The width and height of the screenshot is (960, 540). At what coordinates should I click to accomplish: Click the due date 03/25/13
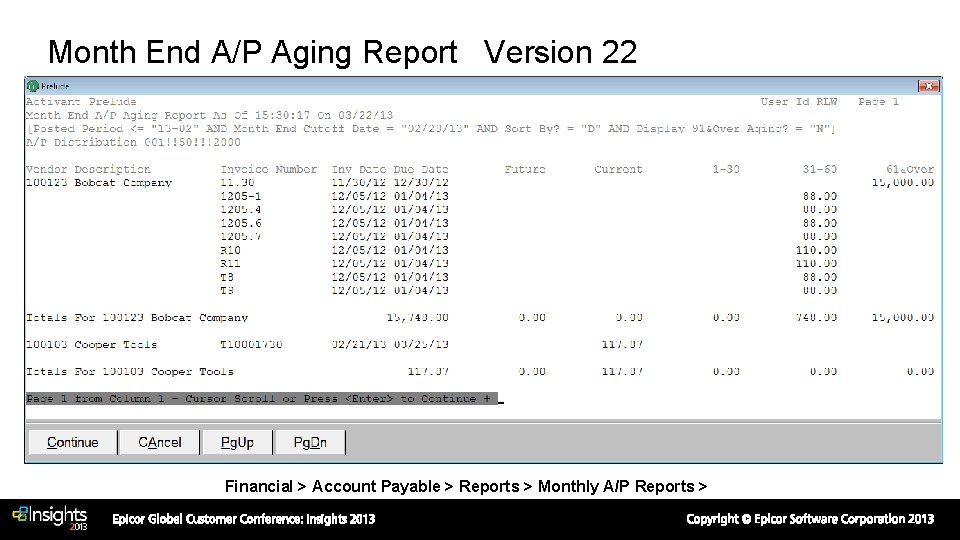pos(421,344)
